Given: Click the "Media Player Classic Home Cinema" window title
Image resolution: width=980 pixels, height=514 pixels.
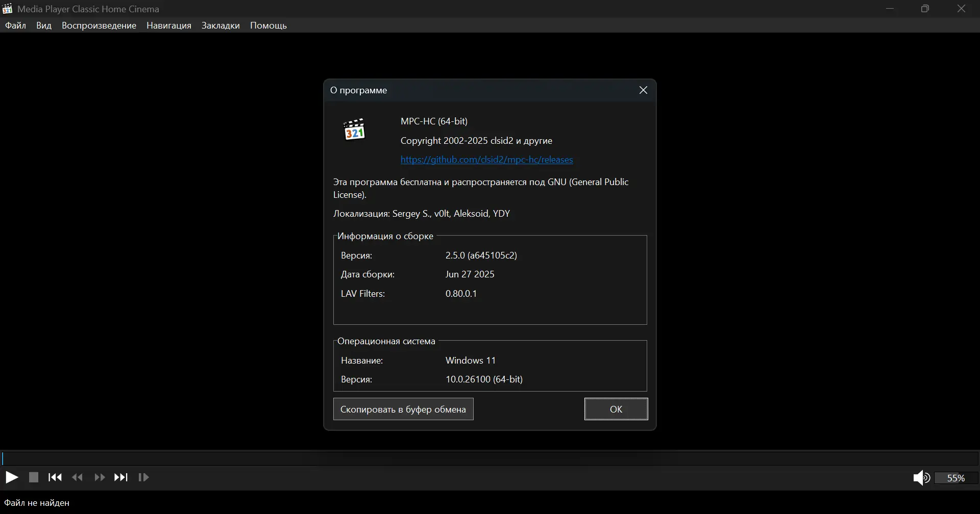Looking at the screenshot, I should click(88, 9).
